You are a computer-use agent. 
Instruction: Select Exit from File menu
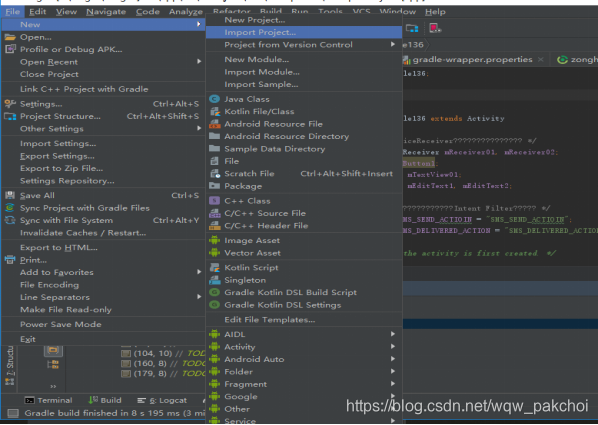pyautogui.click(x=103, y=339)
